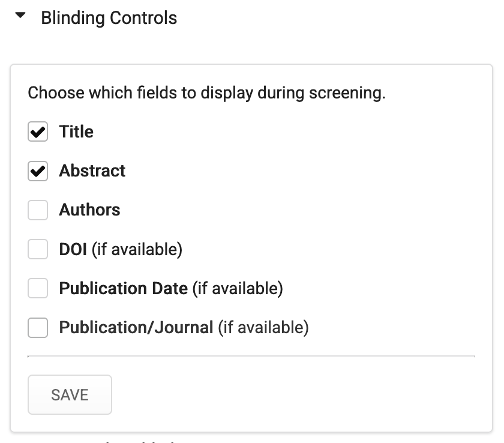Collapse the Blinding Controls section triangle
The image size is (504, 443).
21,17
